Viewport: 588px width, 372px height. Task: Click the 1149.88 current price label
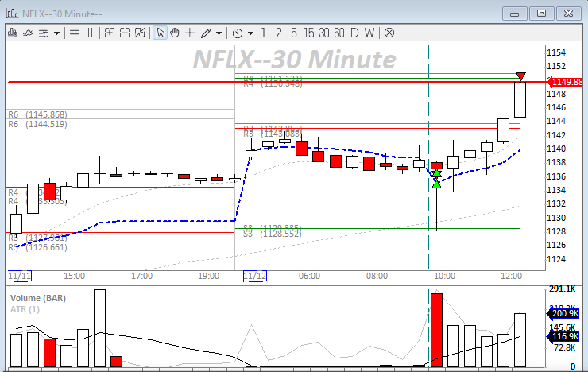click(566, 82)
